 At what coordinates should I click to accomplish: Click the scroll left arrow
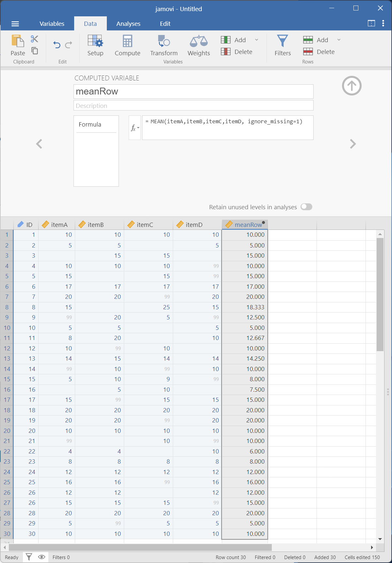coord(5,547)
